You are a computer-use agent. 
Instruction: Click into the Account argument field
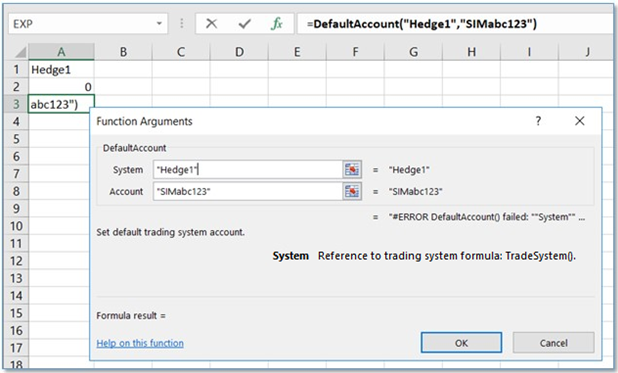point(248,191)
